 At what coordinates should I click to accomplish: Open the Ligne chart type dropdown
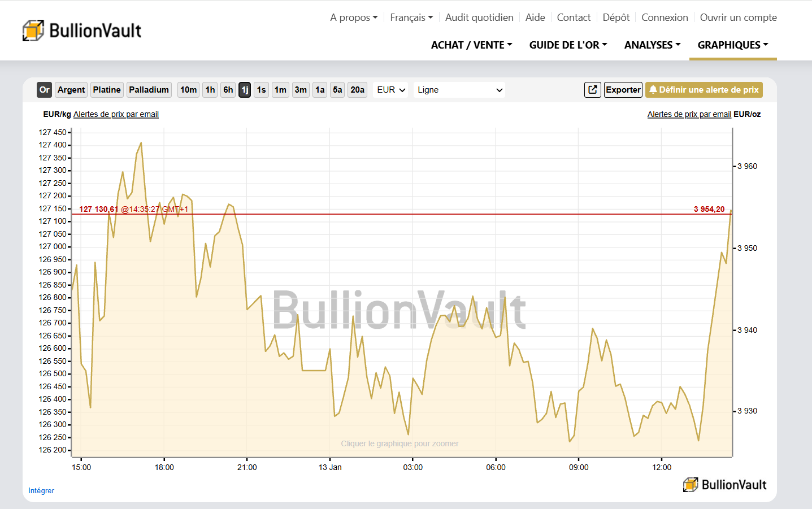[x=459, y=90]
